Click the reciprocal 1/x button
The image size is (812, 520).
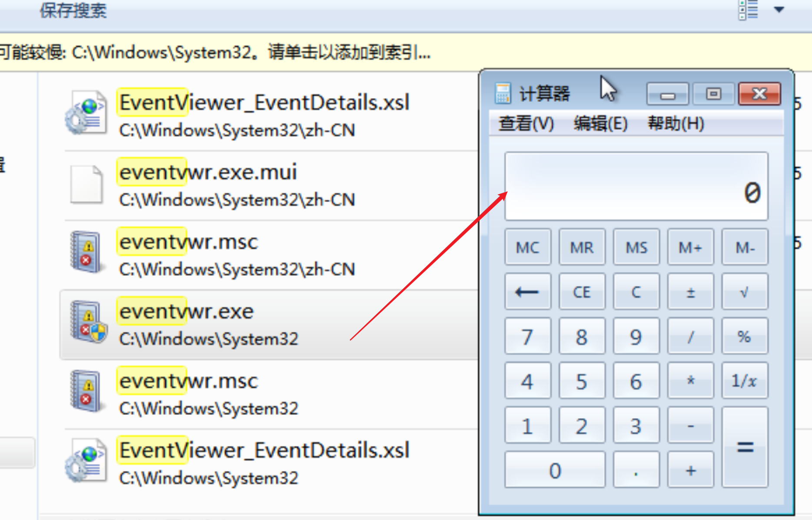[745, 380]
